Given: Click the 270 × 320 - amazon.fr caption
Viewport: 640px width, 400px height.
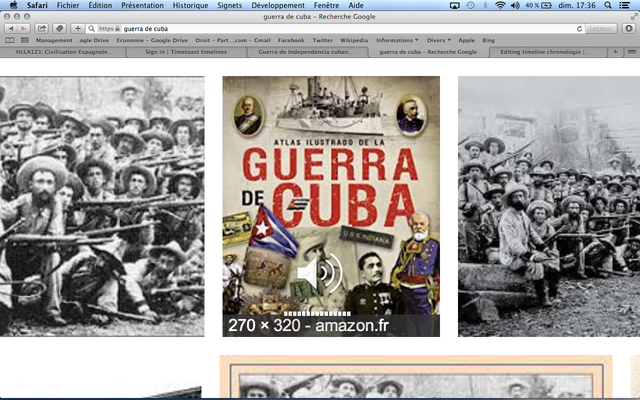Looking at the screenshot, I should (x=309, y=325).
